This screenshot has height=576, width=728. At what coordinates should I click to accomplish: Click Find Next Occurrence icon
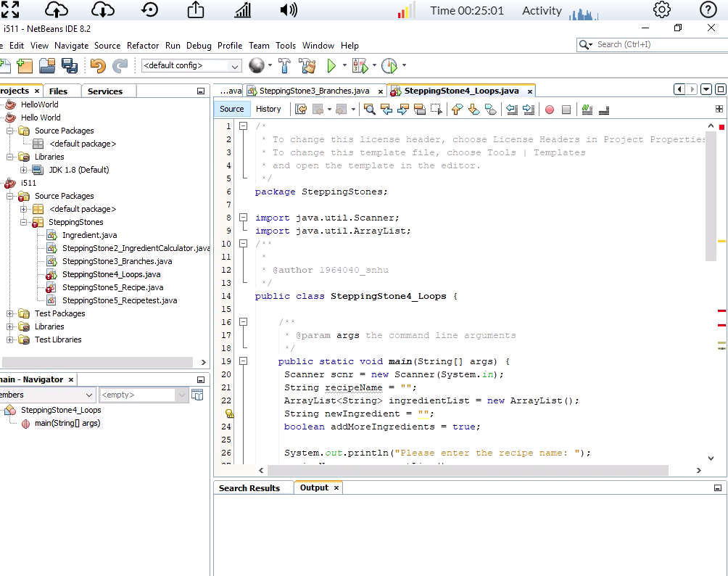coord(403,110)
